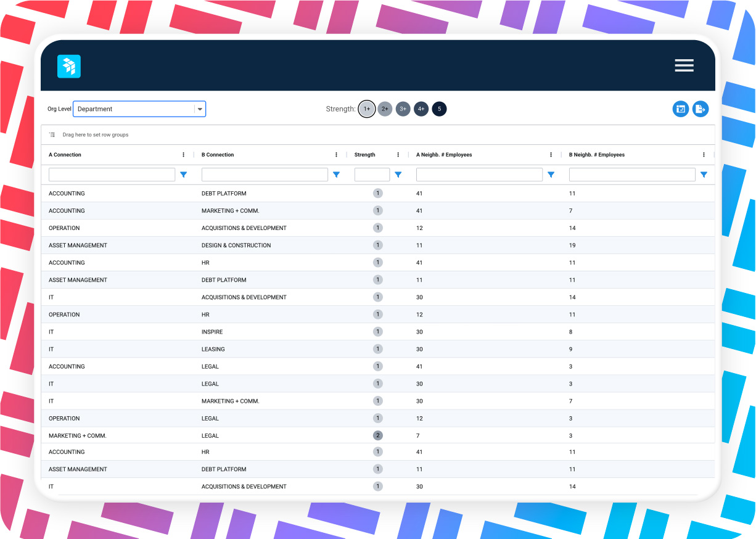756x539 pixels.
Task: Click the blue export file icon button
Action: [x=701, y=109]
